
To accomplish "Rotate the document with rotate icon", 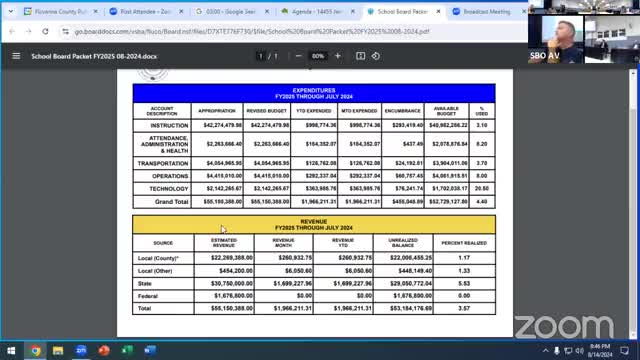I will coord(376,56).
